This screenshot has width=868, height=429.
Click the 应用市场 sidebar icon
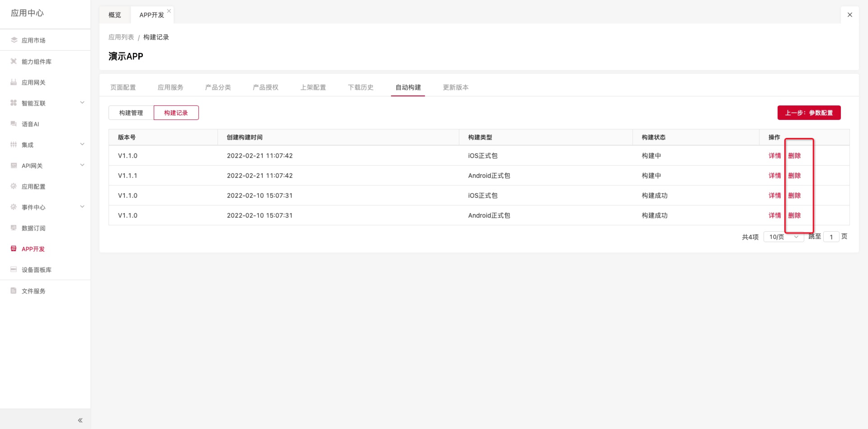click(14, 40)
